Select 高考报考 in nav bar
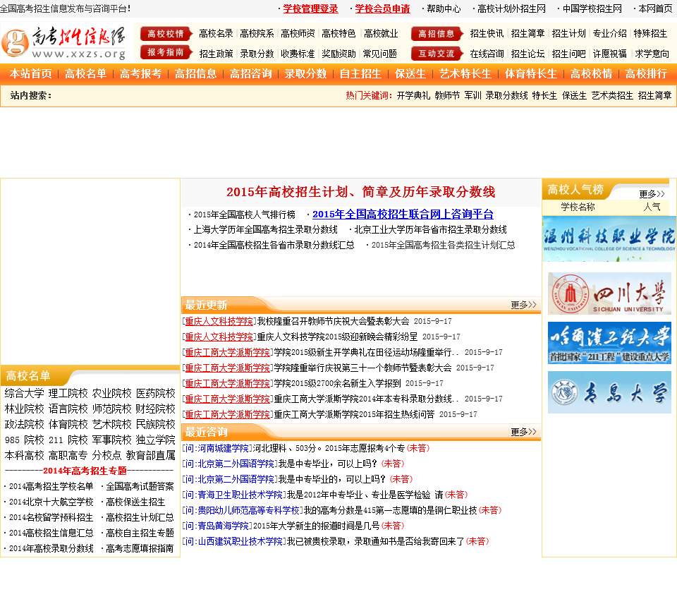The width and height of the screenshot is (677, 616). click(140, 74)
